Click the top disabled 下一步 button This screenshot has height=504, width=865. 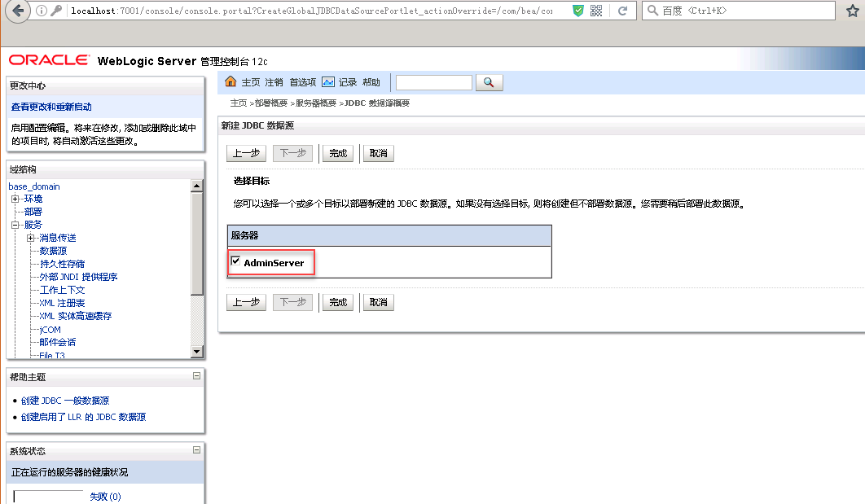[293, 153]
